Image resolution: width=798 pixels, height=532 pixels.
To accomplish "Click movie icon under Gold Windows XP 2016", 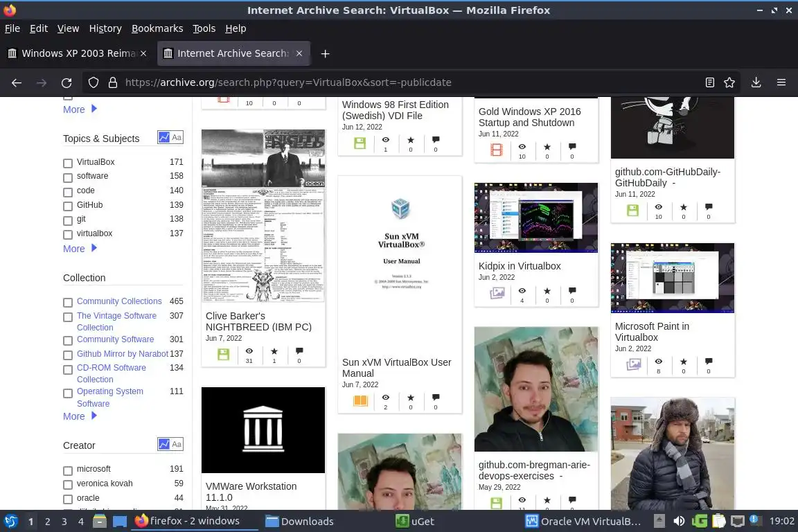I will coord(496,150).
